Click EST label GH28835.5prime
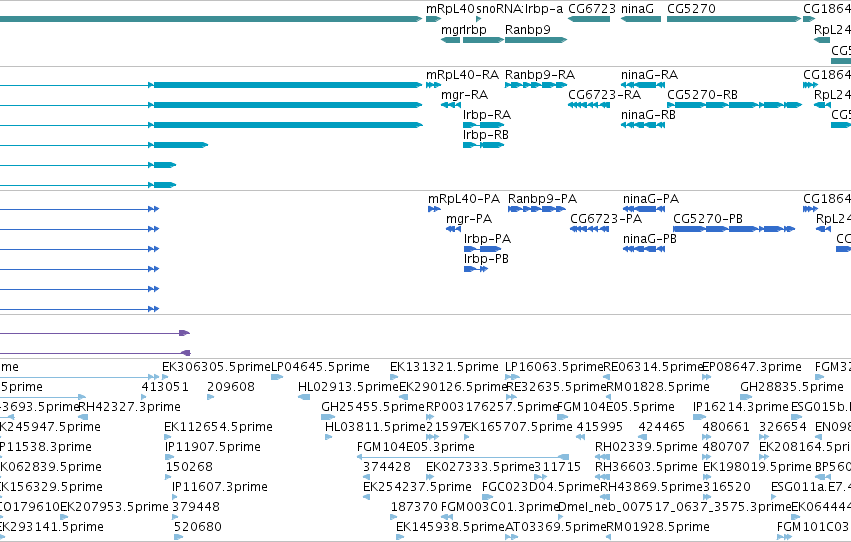Image resolution: width=851 pixels, height=542 pixels. (792, 387)
